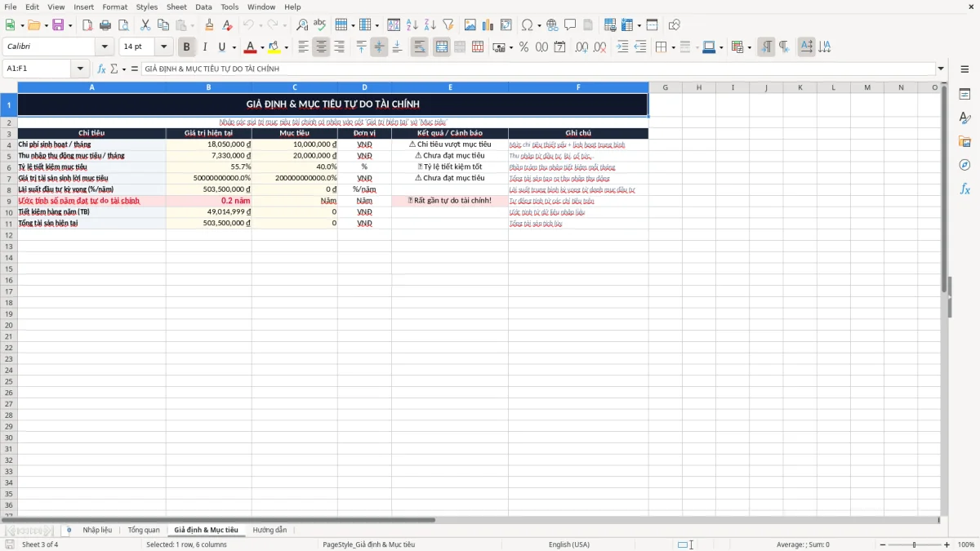Expand the Special Character dropdown arrow
Screen dimensions: 980x551
click(539, 25)
